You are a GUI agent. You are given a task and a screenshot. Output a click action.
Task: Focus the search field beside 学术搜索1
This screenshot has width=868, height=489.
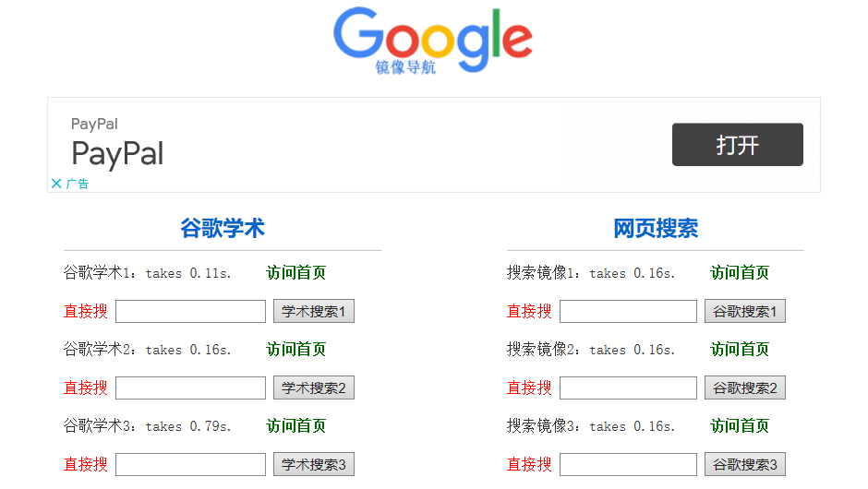190,312
